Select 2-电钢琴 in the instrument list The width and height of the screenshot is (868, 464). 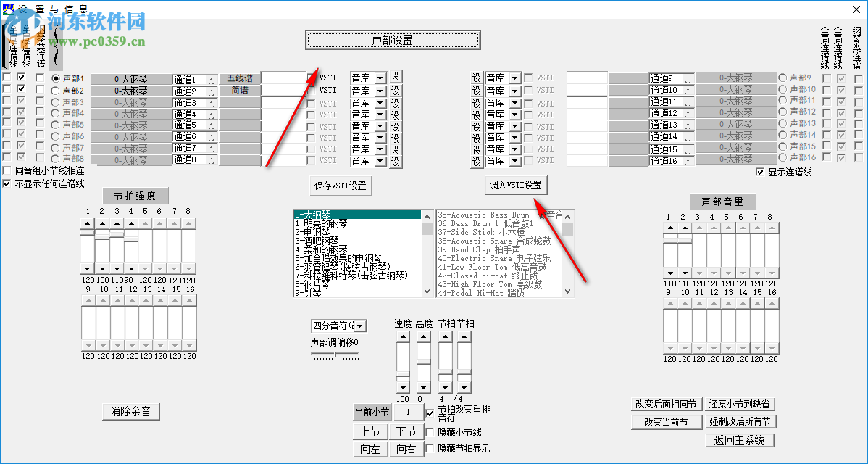[x=358, y=232]
